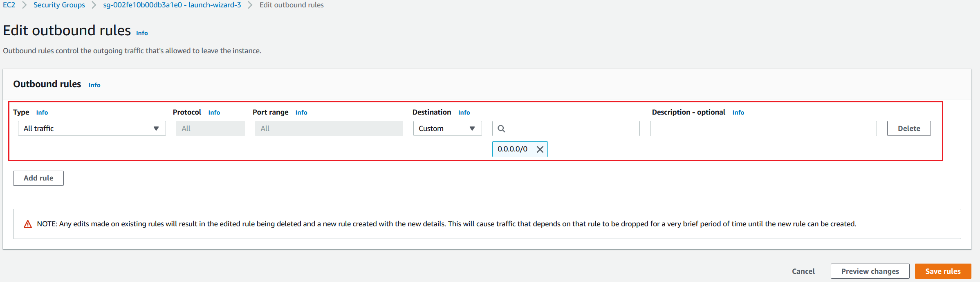Remove the 0.0.0.0/0 destination chip
The width and height of the screenshot is (980, 282).
click(x=540, y=149)
